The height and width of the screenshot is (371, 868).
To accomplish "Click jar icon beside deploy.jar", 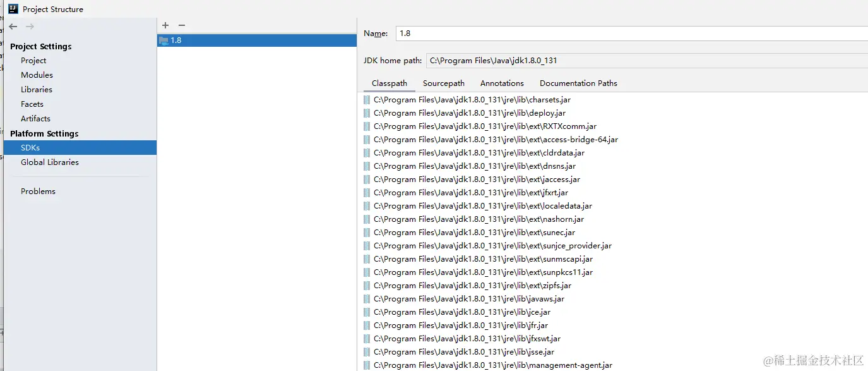I will tap(367, 113).
